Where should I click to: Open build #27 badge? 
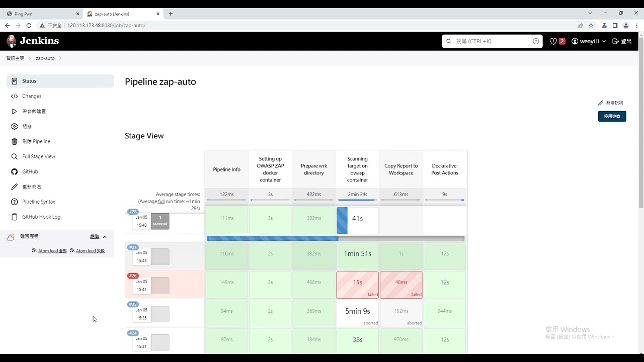[133, 247]
